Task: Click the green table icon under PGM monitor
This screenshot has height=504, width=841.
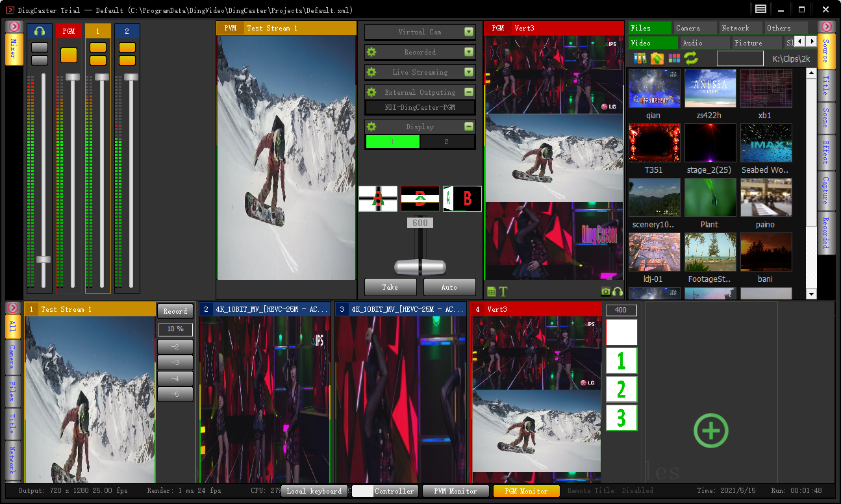Action: tap(492, 292)
